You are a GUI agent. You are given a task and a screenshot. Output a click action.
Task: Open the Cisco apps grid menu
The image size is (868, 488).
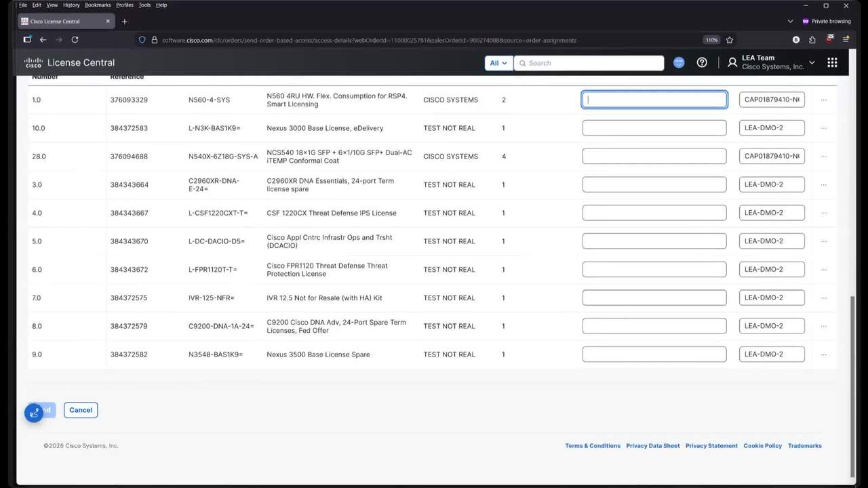coord(832,62)
